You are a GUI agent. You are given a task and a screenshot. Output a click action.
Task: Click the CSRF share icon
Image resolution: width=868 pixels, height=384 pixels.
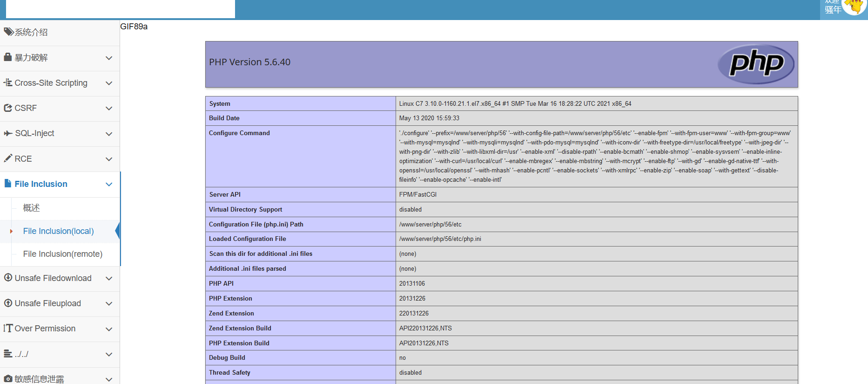[8, 108]
